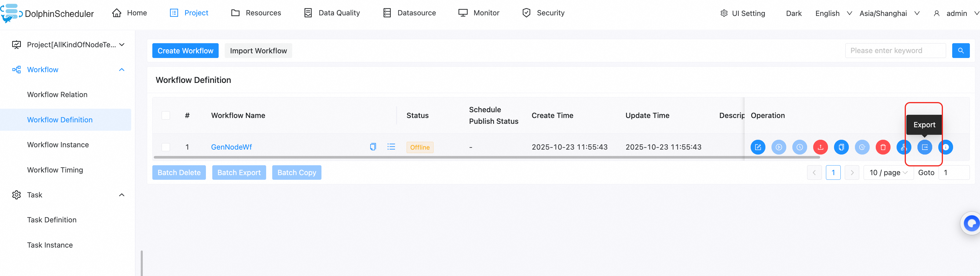
Task: Check the row checkbox for GenNodeWf
Action: [166, 147]
